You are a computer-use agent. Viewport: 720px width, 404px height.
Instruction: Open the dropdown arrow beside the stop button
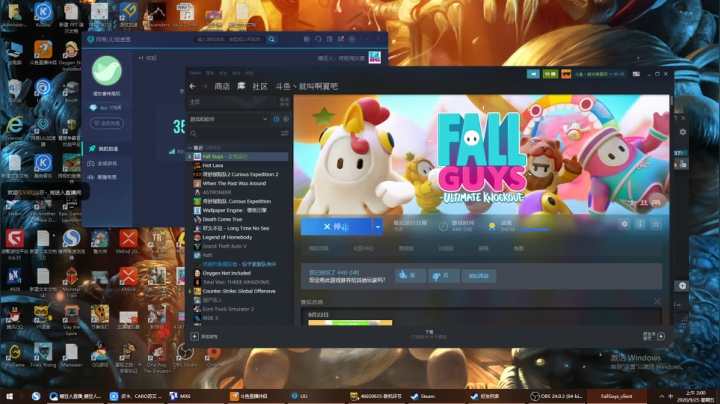coord(377,226)
